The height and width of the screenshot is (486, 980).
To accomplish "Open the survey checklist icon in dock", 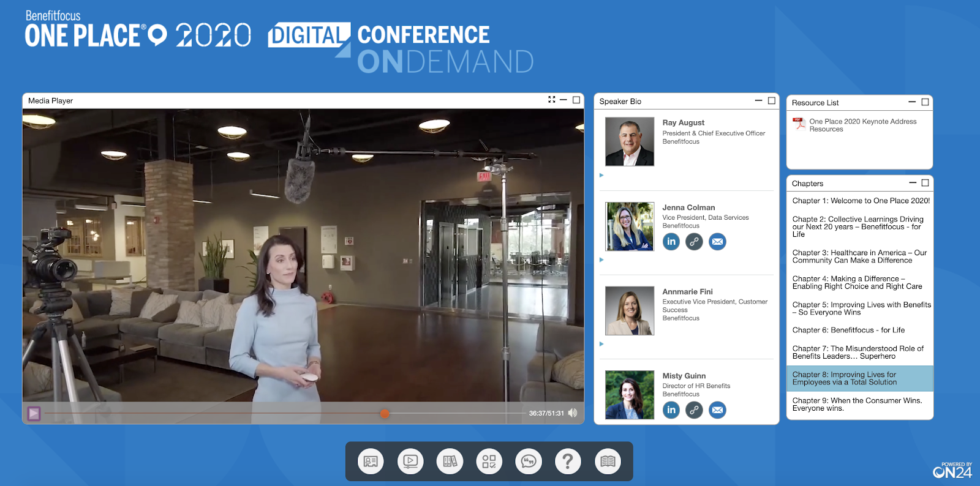I will click(x=489, y=462).
